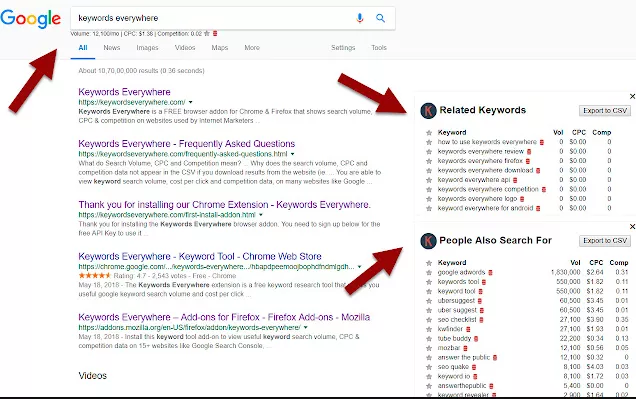
Task: Close the People Also Search For panel
Action: pyautogui.click(x=632, y=227)
